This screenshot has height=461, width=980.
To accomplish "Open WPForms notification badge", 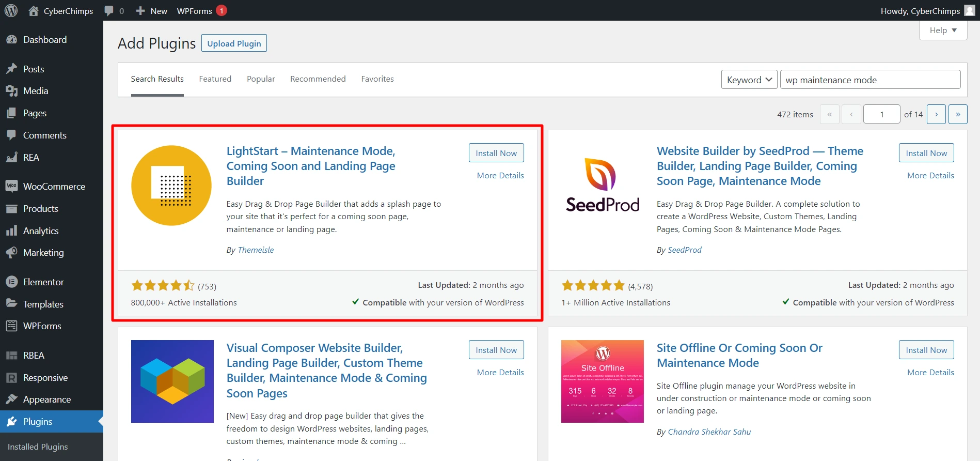I will (x=222, y=10).
